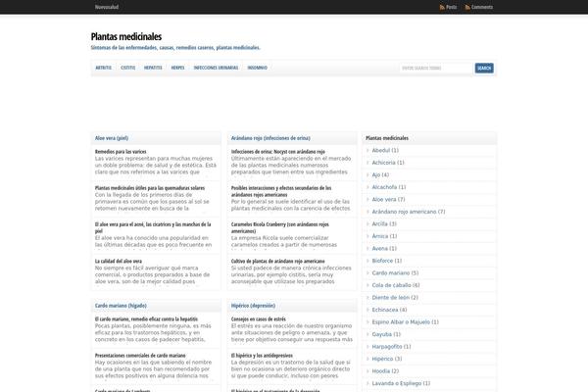Open El cardo mariano, remedio eficaz contra la hepatitis
This screenshot has height=392, width=588.
click(x=146, y=318)
